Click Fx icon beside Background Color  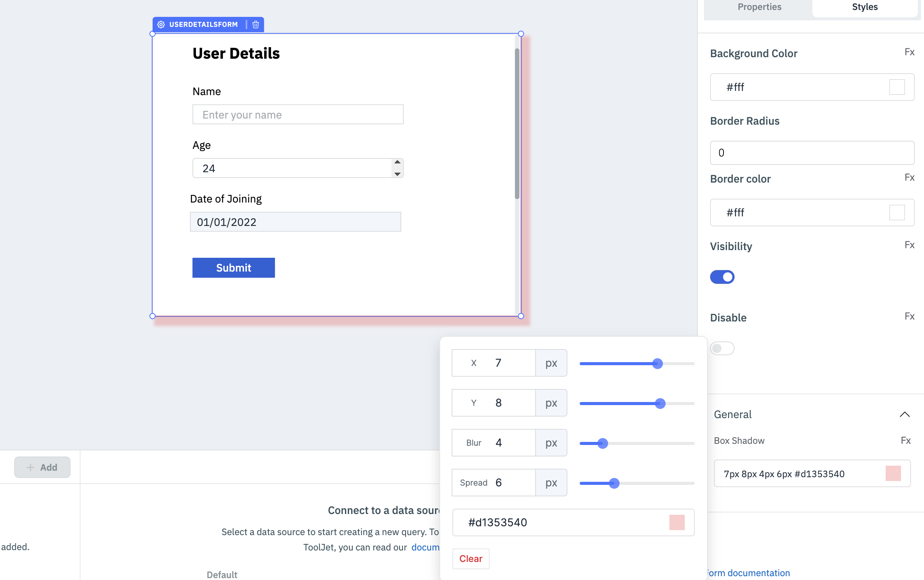click(909, 52)
